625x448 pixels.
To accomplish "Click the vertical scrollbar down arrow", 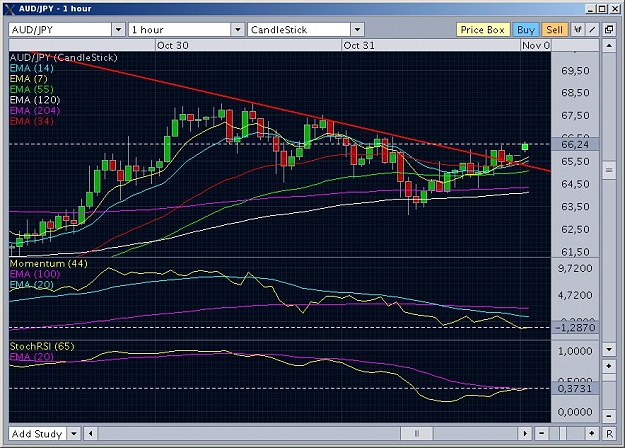I will pos(609,350).
